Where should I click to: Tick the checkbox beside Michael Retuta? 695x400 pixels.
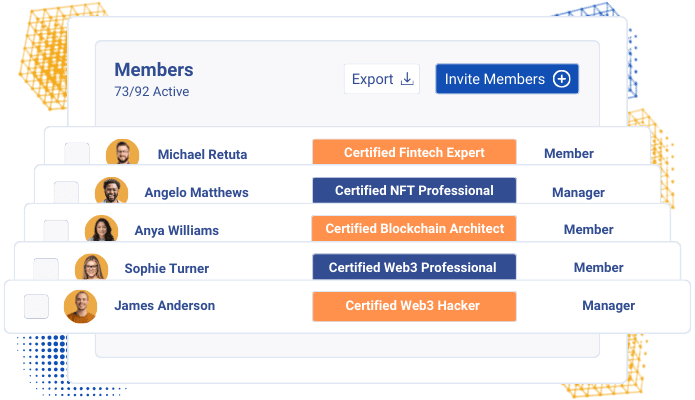77,153
